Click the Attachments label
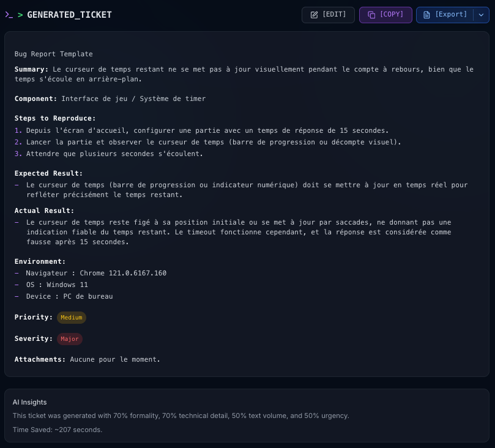495x448 pixels. coord(40,359)
